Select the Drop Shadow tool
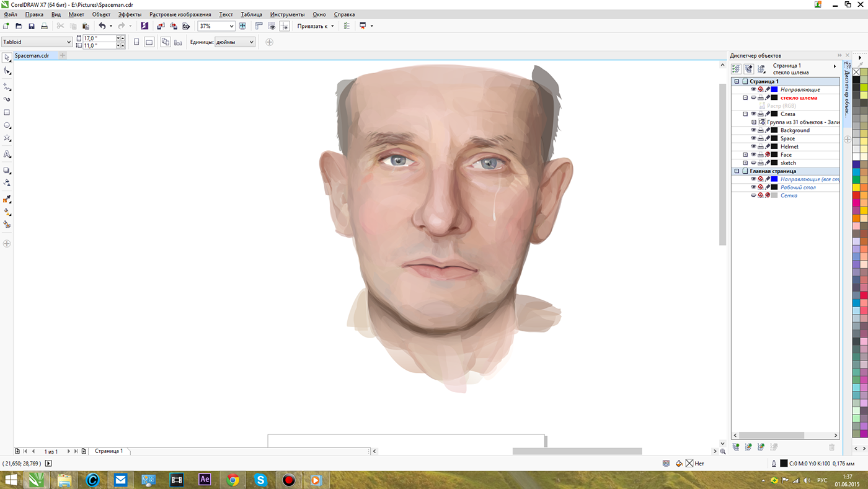This screenshot has width=868, height=489. (x=7, y=170)
